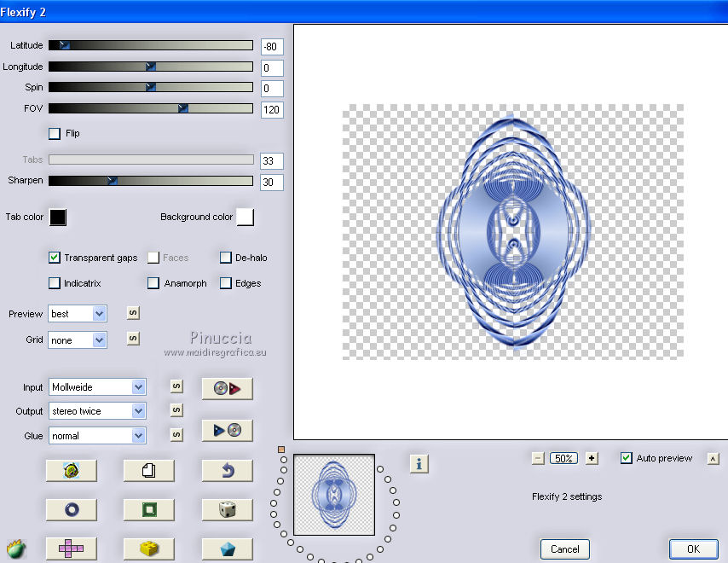Click the green flaming apple logo
The image size is (728, 563).
point(16,548)
